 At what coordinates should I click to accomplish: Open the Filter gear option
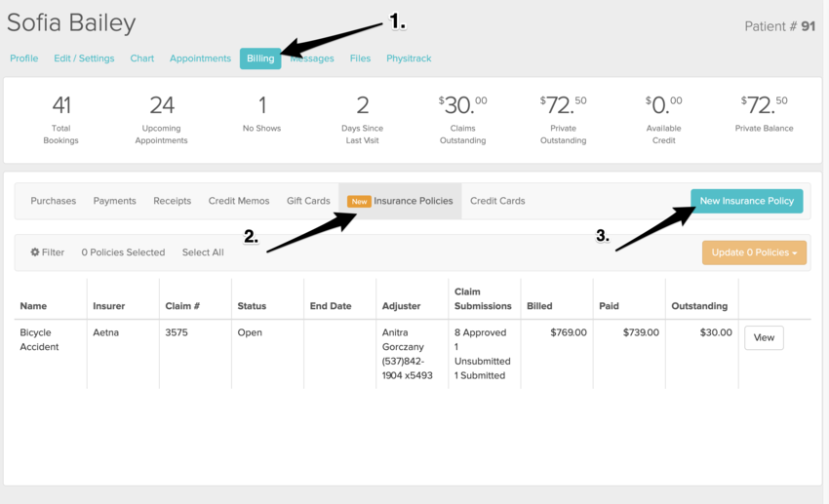[47, 252]
